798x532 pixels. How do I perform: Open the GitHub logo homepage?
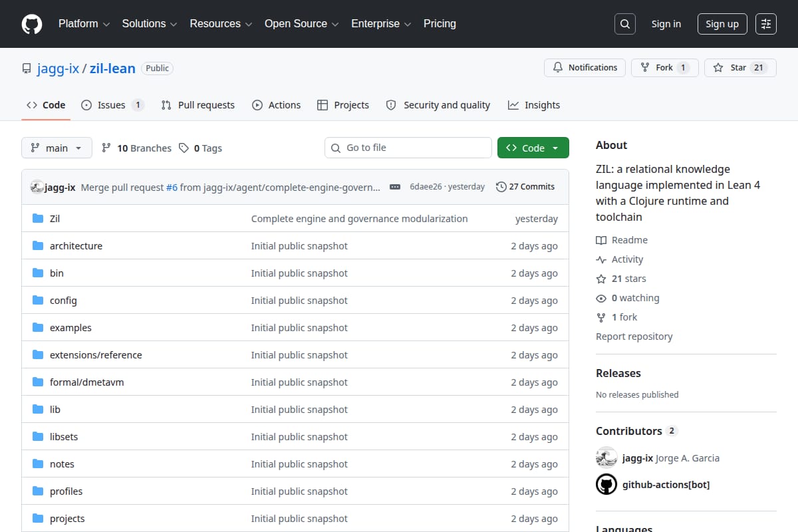point(32,24)
